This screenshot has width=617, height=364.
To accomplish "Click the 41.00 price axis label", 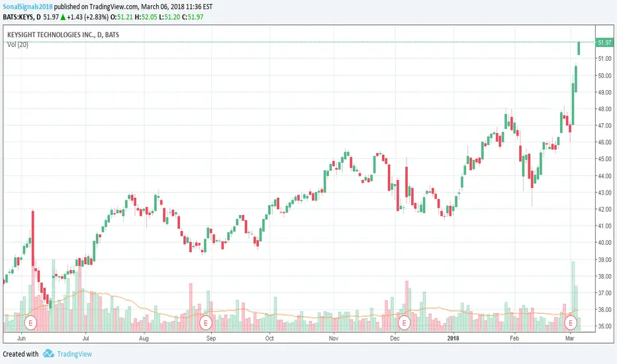I will click(604, 226).
